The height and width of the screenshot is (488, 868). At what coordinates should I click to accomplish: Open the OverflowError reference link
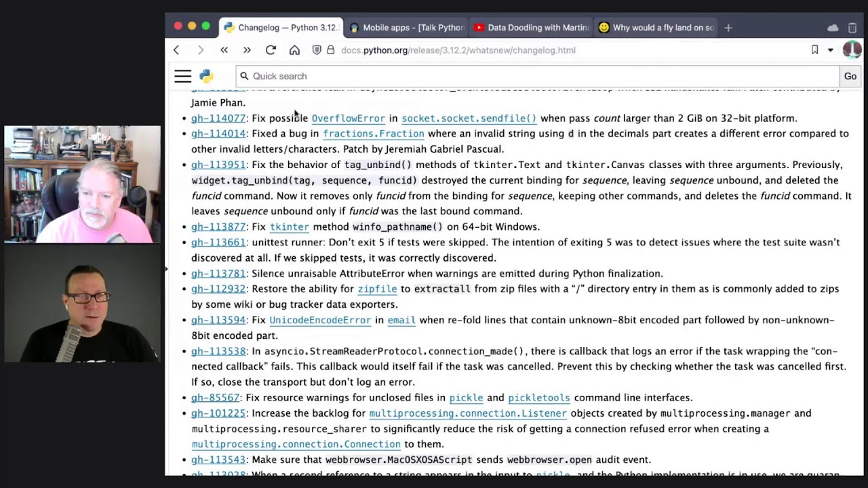(348, 118)
